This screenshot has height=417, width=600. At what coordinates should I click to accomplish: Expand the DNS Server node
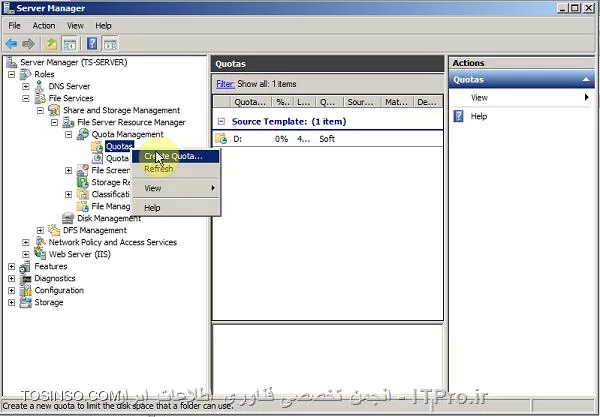tap(26, 86)
